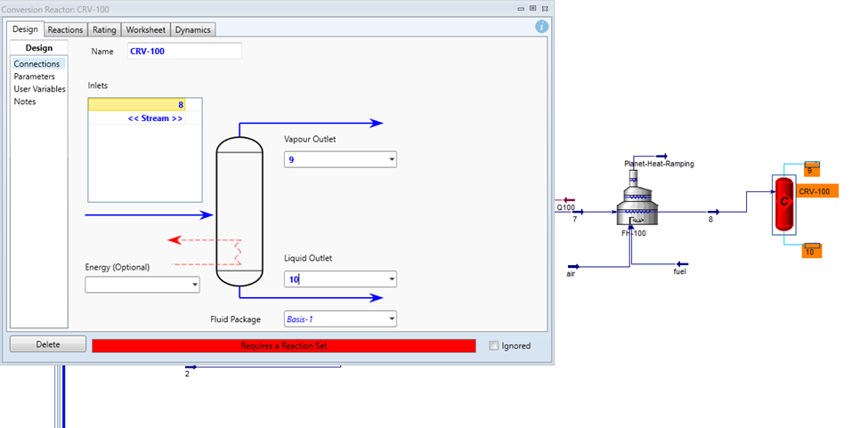This screenshot has height=428, width=868.
Task: Select stream 2 arrow on flowsheet
Action: 191,367
